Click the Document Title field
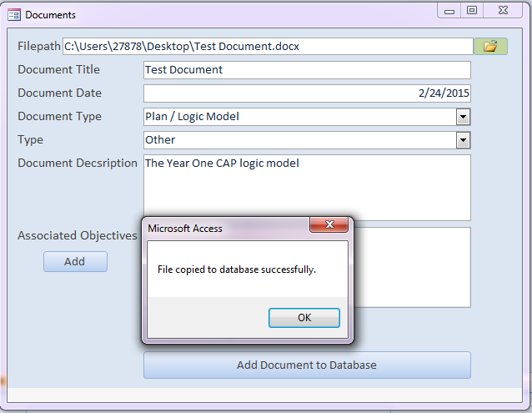532x413 pixels. pyautogui.click(x=307, y=70)
